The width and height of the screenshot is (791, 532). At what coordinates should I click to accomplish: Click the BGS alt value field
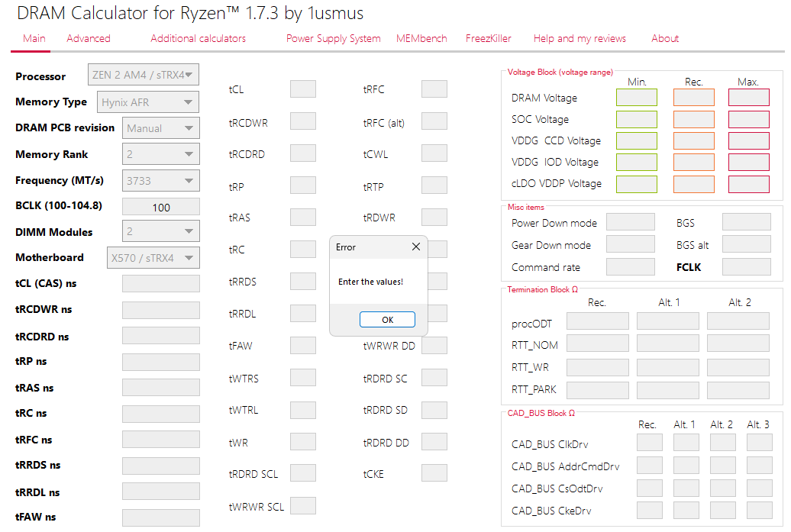[747, 244]
